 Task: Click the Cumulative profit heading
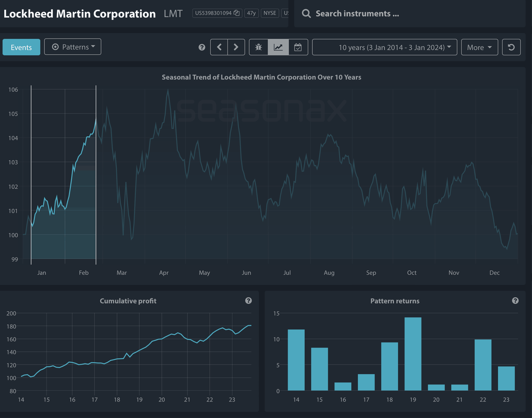coord(128,301)
